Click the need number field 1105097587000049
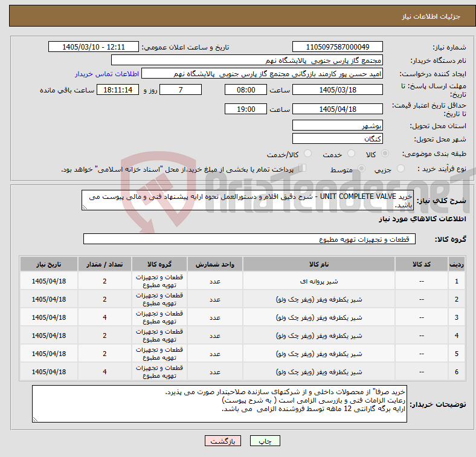This screenshot has width=476, height=457. tap(337, 47)
